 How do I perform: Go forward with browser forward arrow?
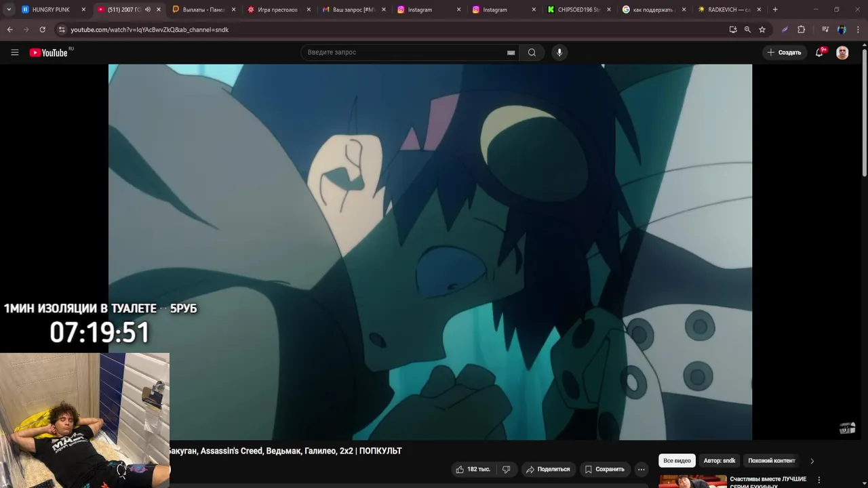tap(26, 30)
